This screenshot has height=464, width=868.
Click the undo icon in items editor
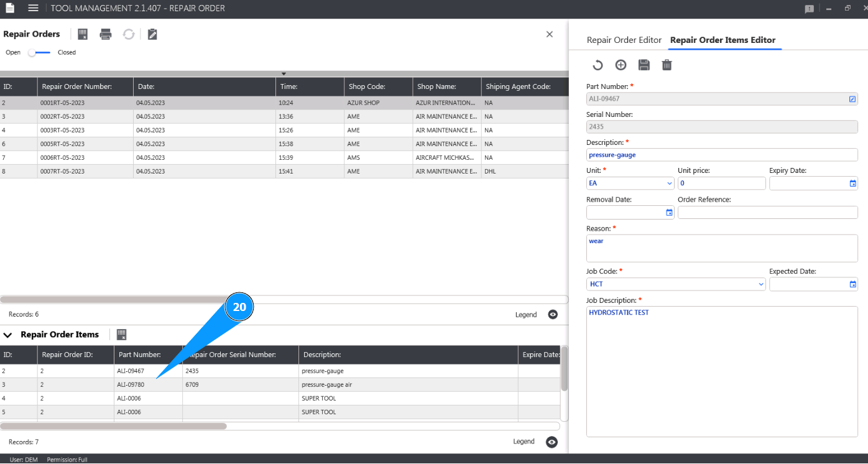pos(598,65)
